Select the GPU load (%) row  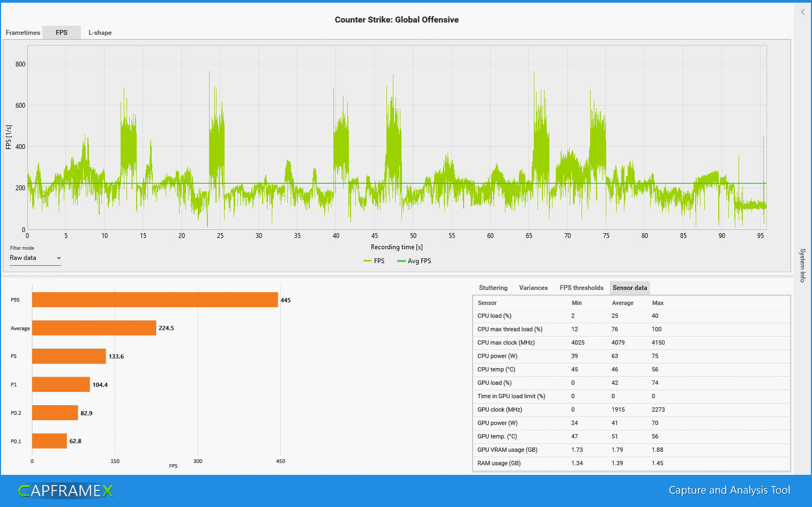631,383
